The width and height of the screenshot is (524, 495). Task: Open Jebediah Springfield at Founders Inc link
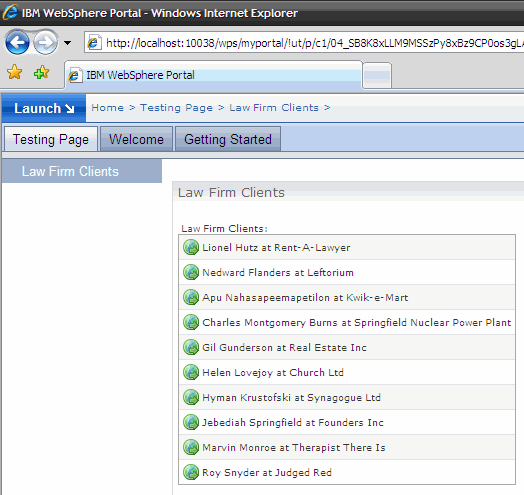pyautogui.click(x=293, y=423)
